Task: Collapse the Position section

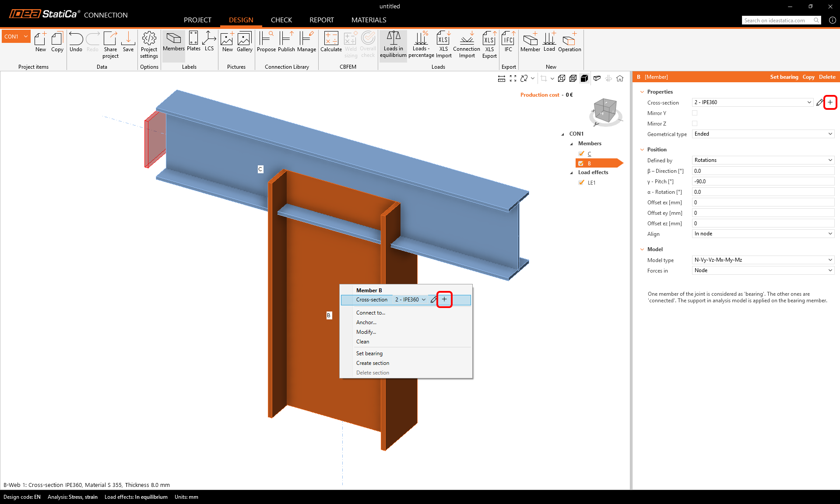Action: 642,150
